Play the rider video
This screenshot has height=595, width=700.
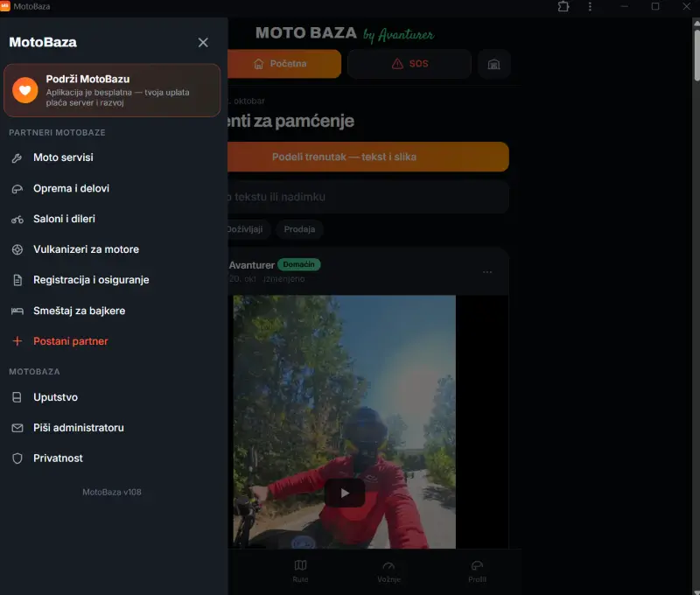[344, 493]
